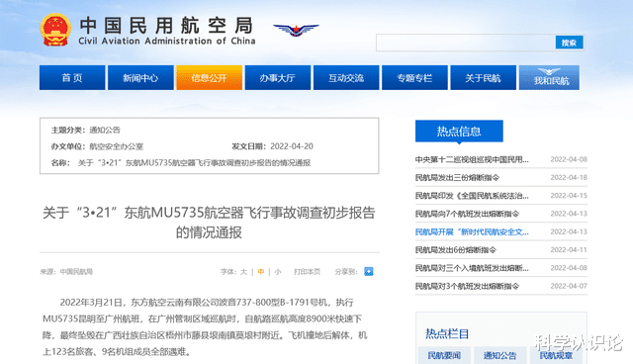This screenshot has height=364, width=633.
Task: Open news 民航局向7个航班发出熔断指令
Action: point(467,214)
